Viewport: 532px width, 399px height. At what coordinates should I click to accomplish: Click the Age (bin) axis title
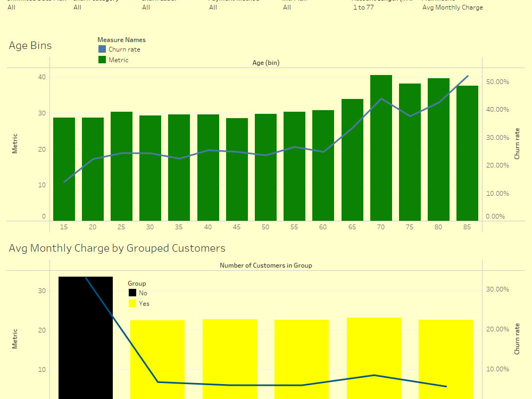click(266, 62)
